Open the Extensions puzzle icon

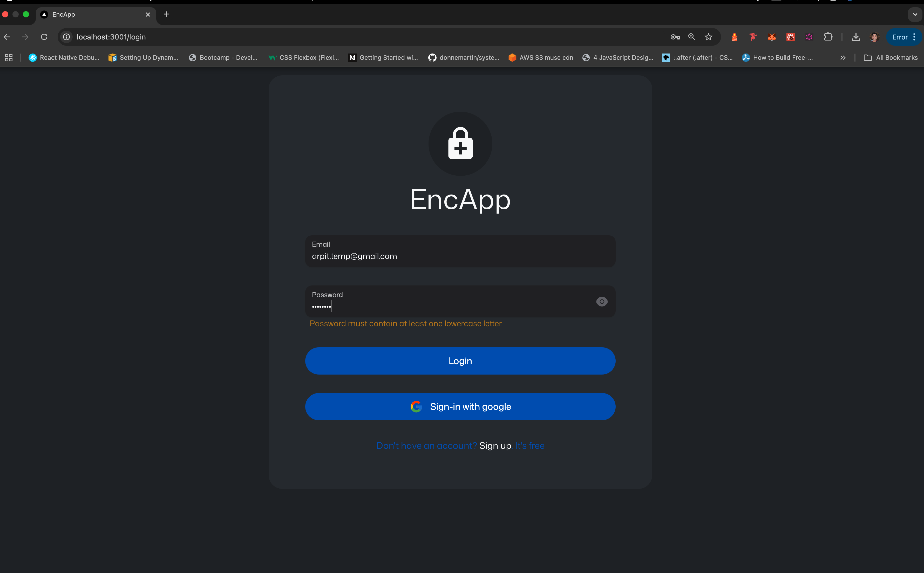pyautogui.click(x=828, y=37)
